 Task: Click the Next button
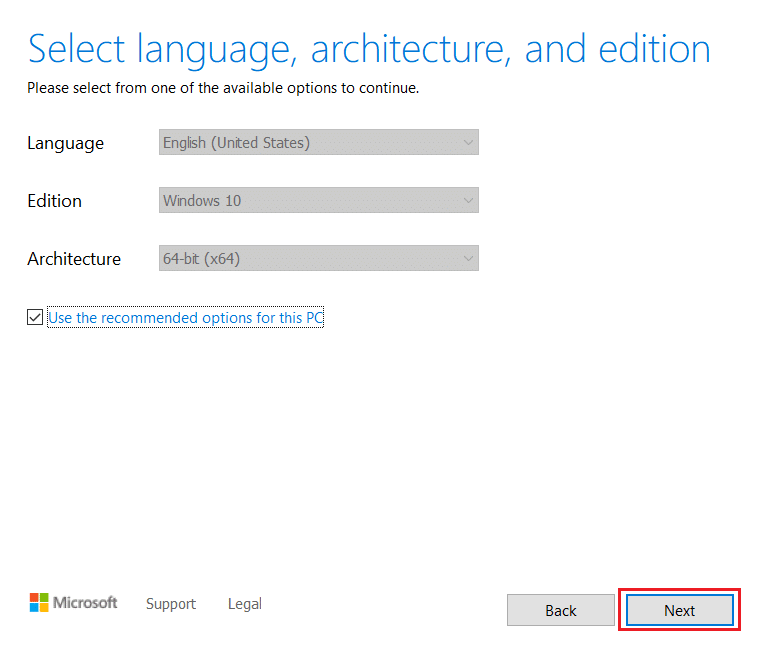pos(679,610)
